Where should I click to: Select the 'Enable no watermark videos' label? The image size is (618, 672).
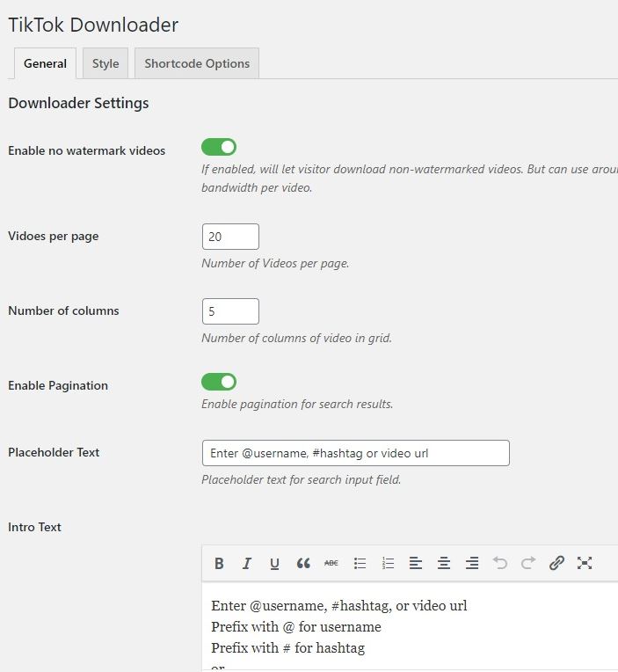(x=86, y=151)
